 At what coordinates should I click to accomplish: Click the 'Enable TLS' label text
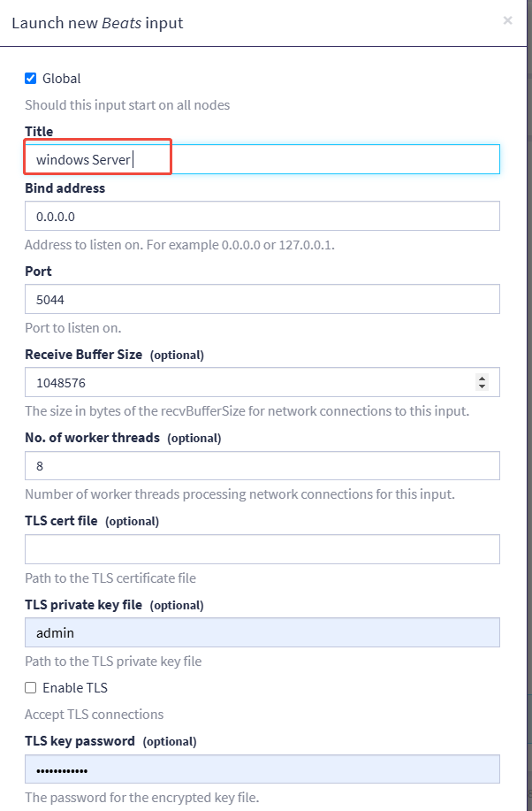(75, 687)
